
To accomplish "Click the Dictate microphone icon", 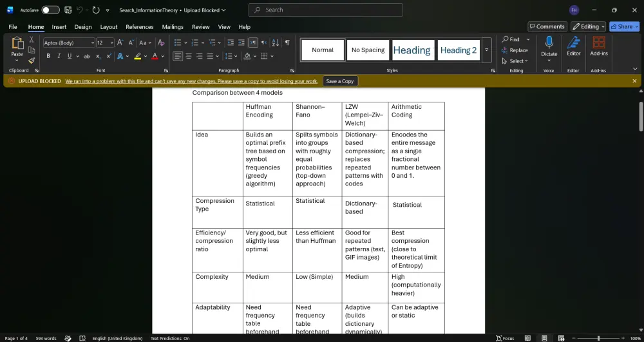I will 549,43.
